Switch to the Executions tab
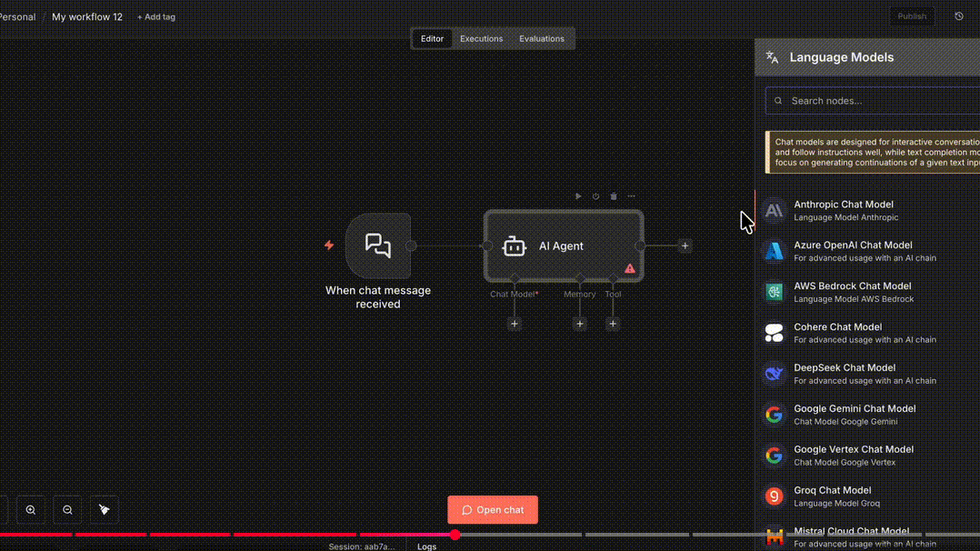Screen dimensions: 980x551 coord(481,38)
